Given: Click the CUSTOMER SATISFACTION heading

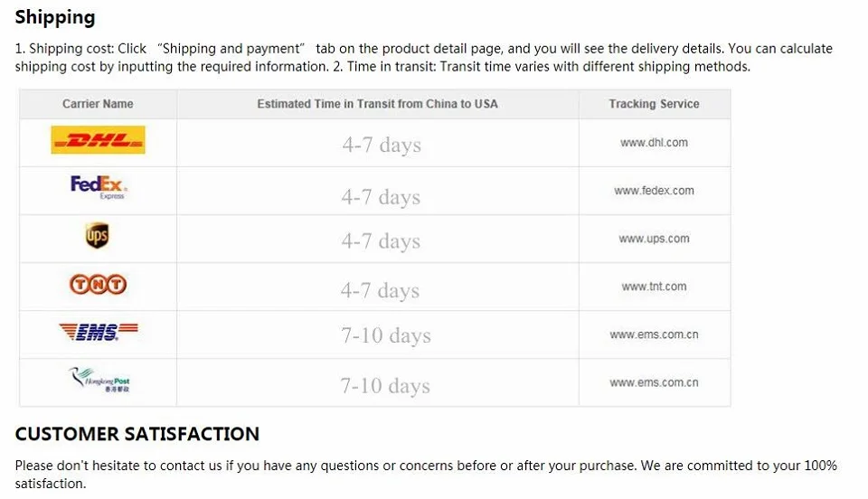Looking at the screenshot, I should (137, 434).
